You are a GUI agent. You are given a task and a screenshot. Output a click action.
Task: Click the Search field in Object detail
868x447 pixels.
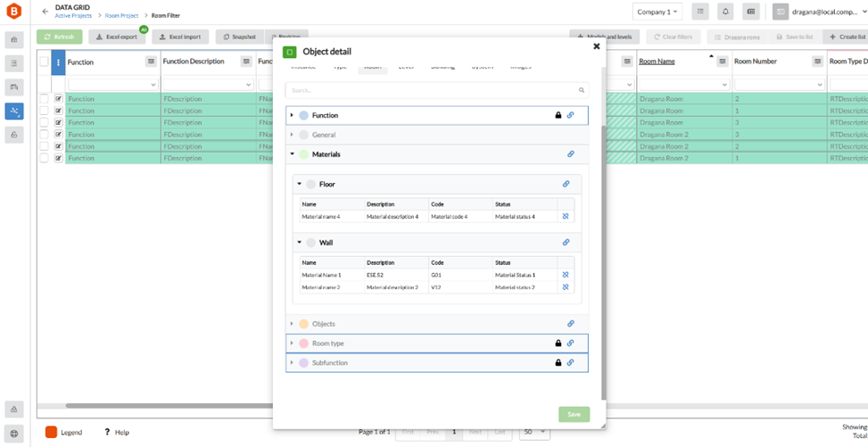click(437, 90)
